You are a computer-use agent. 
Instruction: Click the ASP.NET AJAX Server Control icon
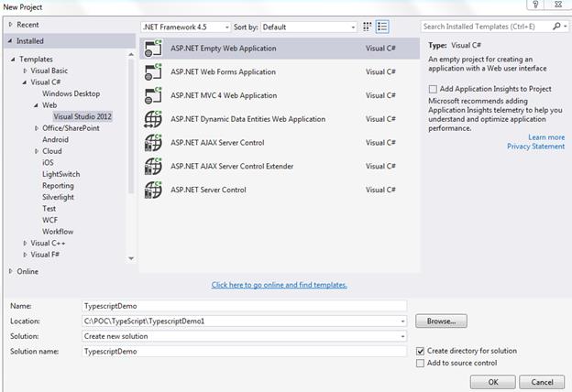tap(153, 143)
